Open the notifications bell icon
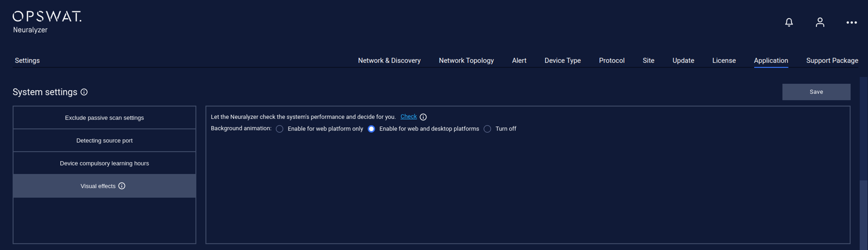 789,22
